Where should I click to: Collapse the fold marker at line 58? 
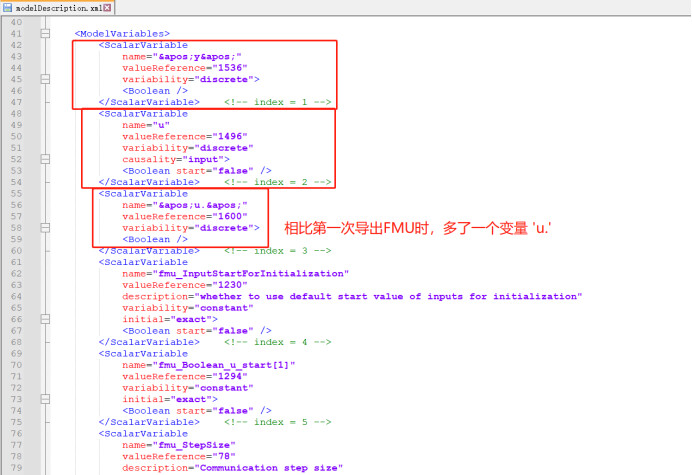[x=45, y=228]
